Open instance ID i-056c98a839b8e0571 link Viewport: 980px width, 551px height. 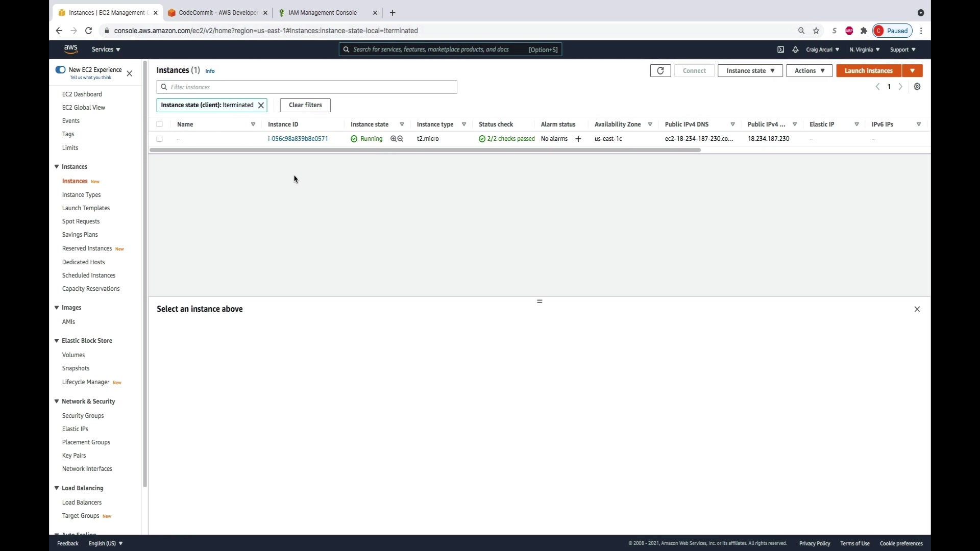pyautogui.click(x=298, y=139)
